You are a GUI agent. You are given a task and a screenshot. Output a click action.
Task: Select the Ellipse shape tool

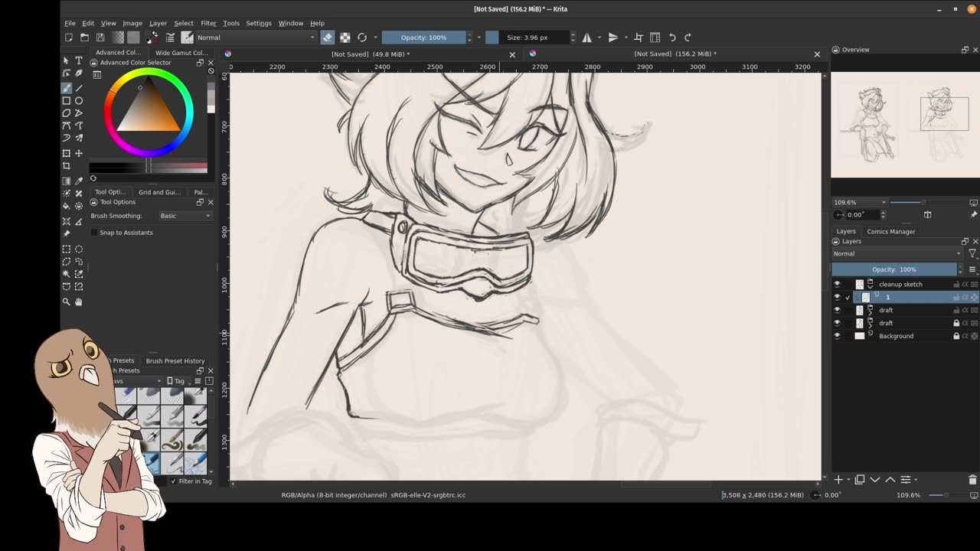coord(79,100)
